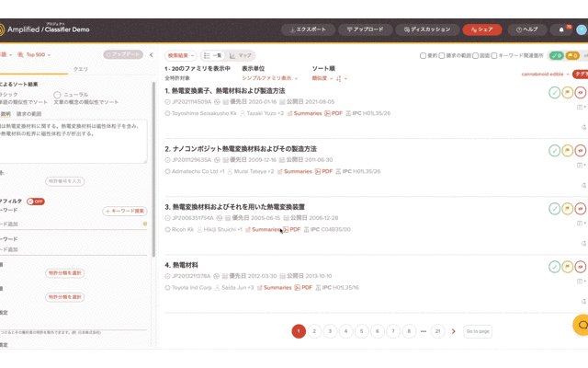
Task: Open Summaries link for Toyota Ind Corp result
Action: [x=274, y=288]
